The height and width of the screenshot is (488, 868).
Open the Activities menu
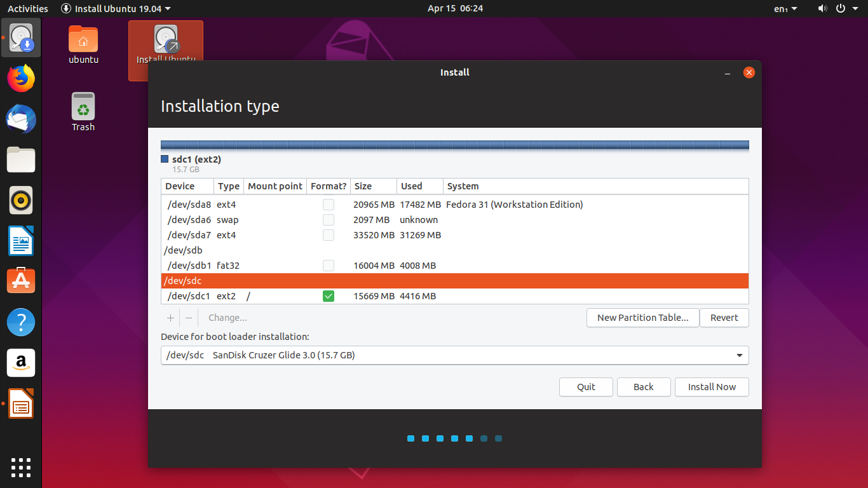[x=27, y=9]
